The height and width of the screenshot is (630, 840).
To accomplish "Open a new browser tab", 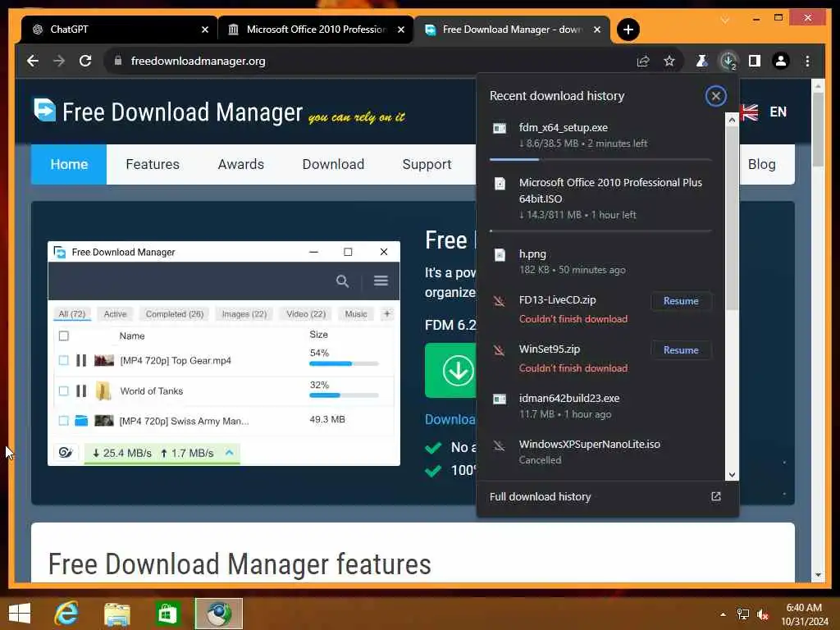I will click(x=628, y=30).
